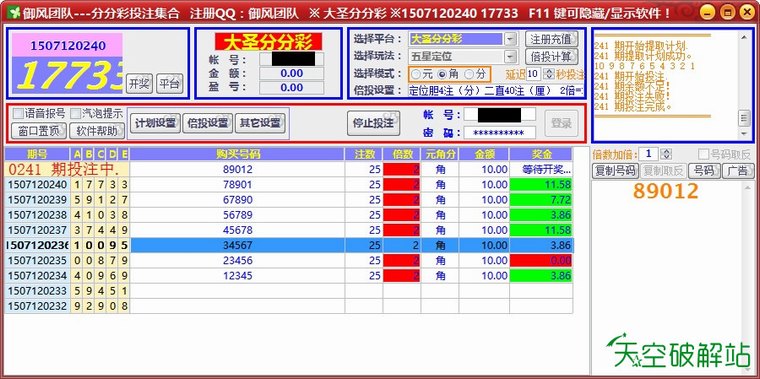Viewport: 760px width, 379px height.
Task: Expand the 选择平台 dropdown
Action: (x=511, y=39)
